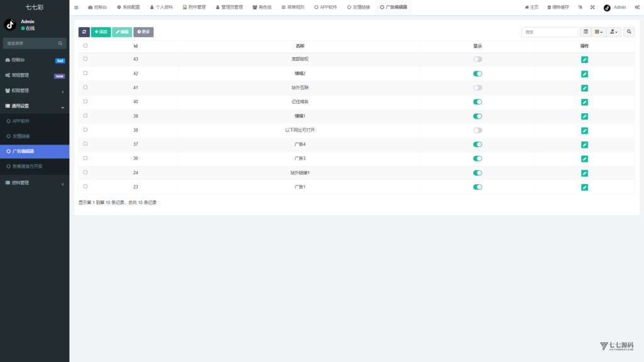
Task: Click the 清除缓存 link in the top bar
Action: coord(558,8)
